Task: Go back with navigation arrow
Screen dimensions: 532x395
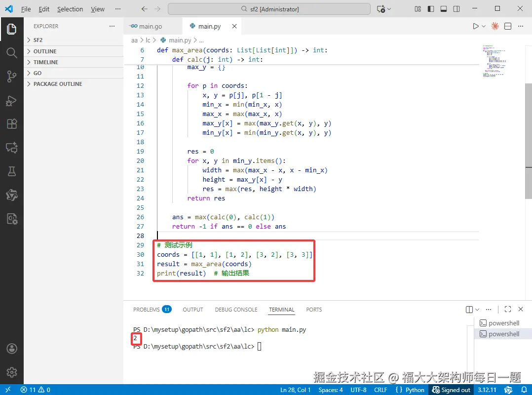Action: pyautogui.click(x=145, y=9)
